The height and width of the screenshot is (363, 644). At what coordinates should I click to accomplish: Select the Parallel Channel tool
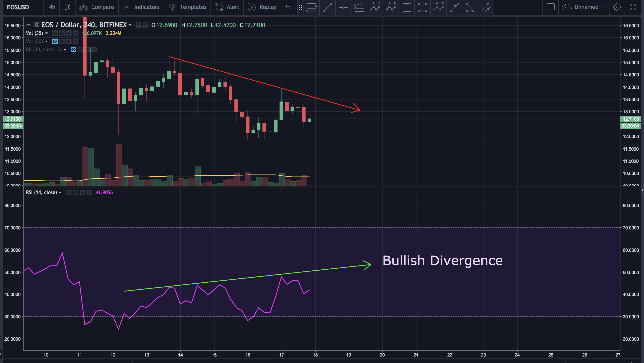pyautogui.click(x=486, y=7)
